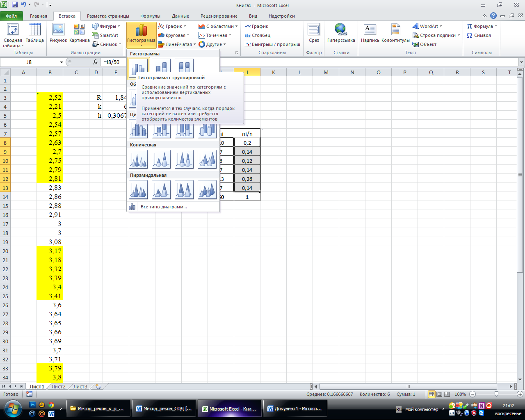Open Метод_реком_к_р folder taskbar button

click(98, 409)
